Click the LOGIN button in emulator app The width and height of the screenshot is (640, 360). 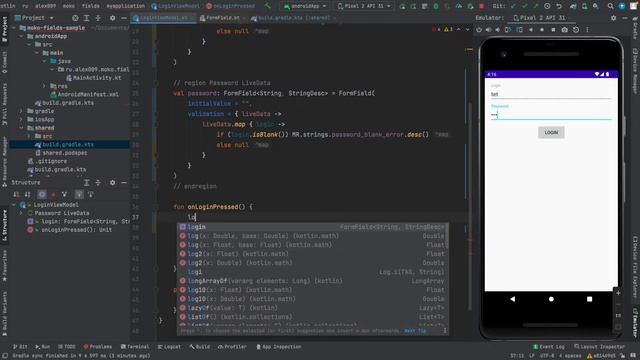pyautogui.click(x=551, y=132)
